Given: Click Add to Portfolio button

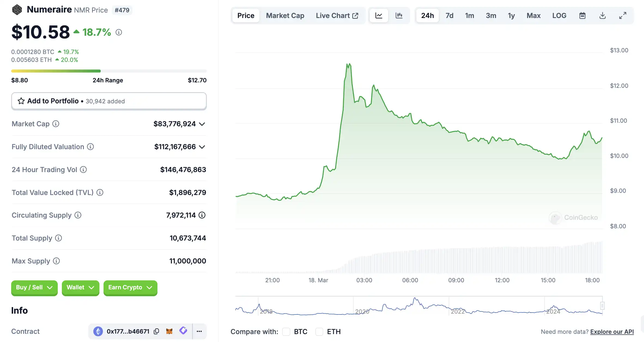Looking at the screenshot, I should click(x=109, y=101).
